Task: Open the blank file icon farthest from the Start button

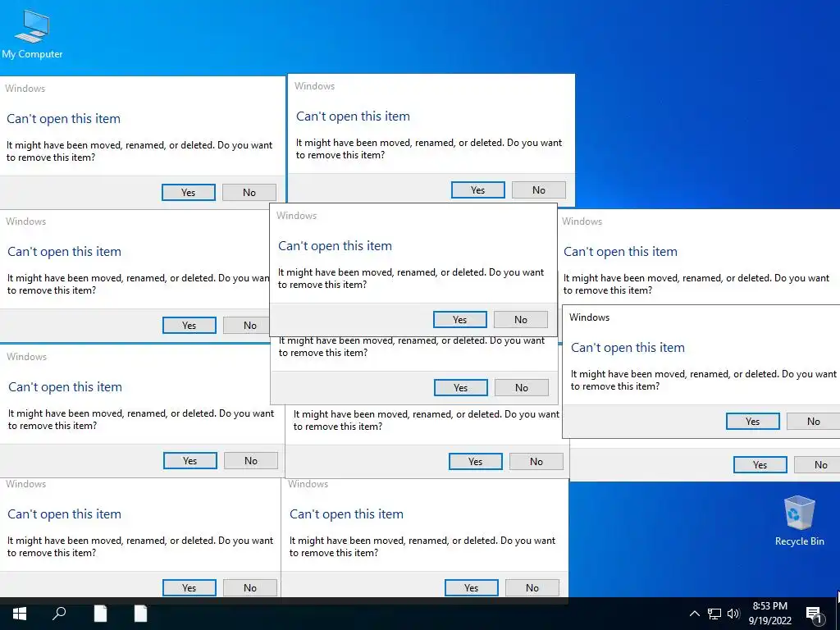Action: (x=140, y=614)
